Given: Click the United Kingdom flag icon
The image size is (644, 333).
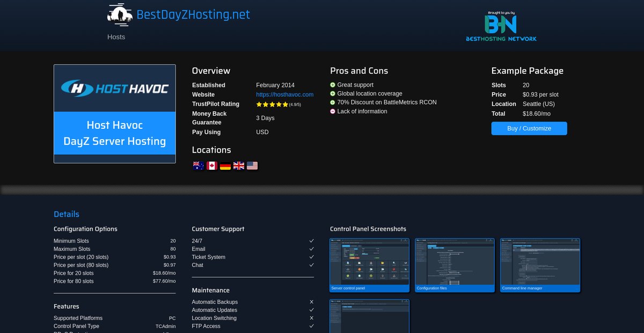Looking at the screenshot, I should [239, 165].
